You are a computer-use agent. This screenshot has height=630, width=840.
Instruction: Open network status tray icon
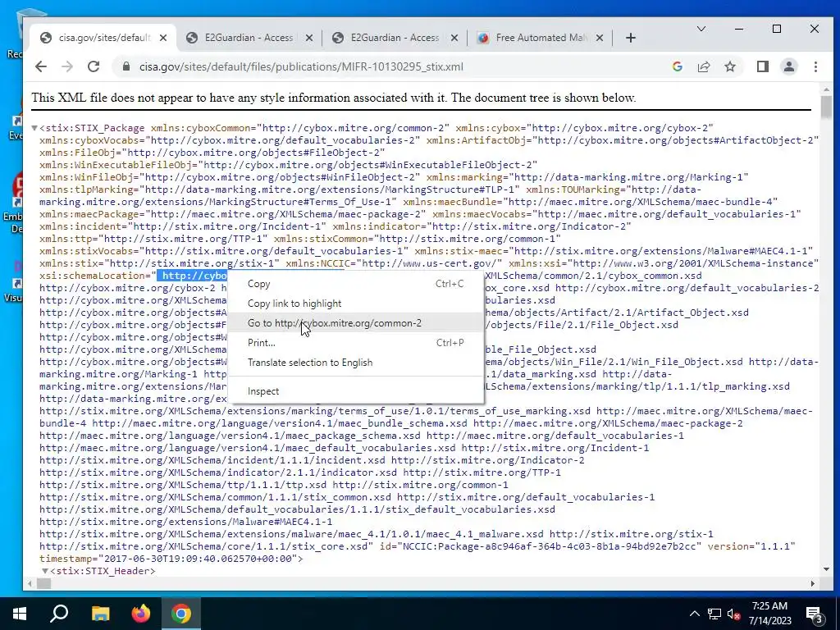point(714,614)
